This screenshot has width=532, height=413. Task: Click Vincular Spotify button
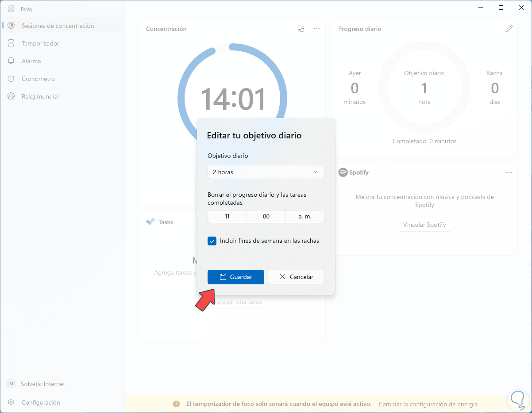424,225
